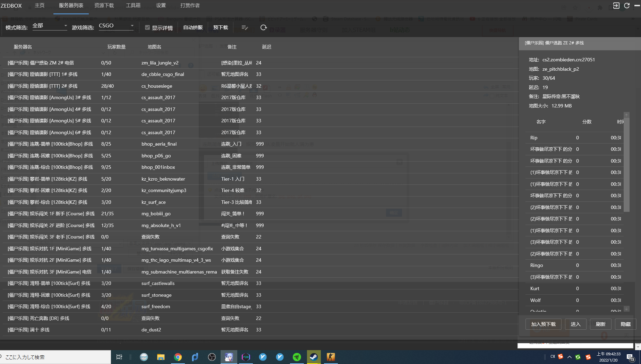Click scroll-down arrow of player list
641x364 pixels.
pos(626,309)
